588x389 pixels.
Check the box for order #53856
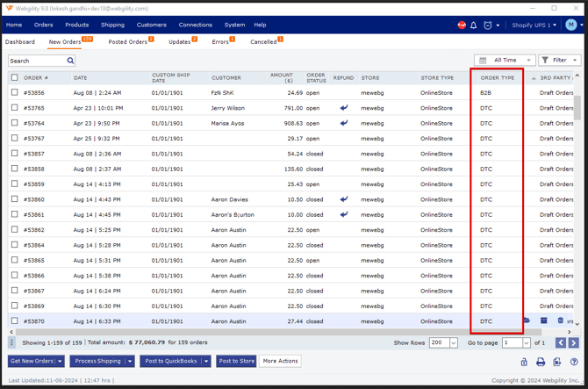14,92
